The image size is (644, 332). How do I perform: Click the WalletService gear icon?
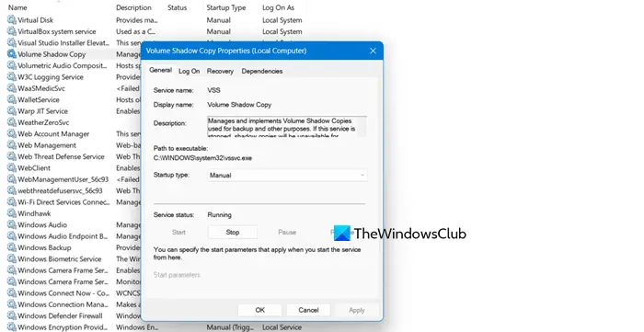tap(11, 99)
